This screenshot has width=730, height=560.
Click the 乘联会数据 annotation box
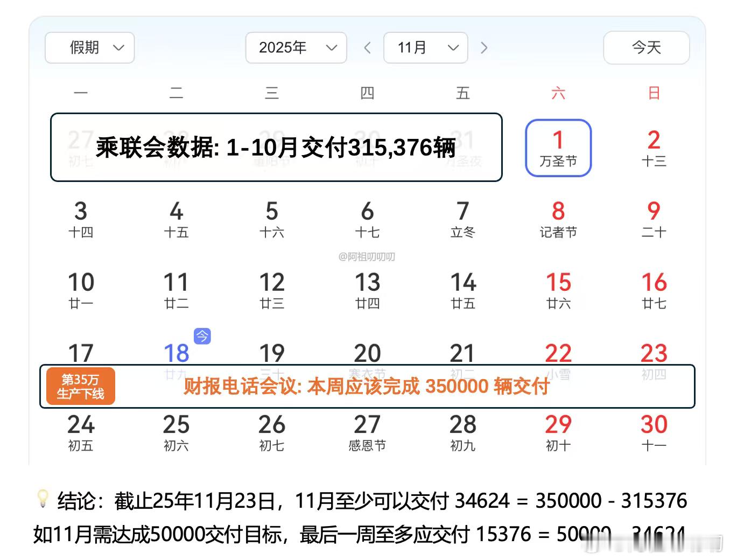click(x=276, y=147)
